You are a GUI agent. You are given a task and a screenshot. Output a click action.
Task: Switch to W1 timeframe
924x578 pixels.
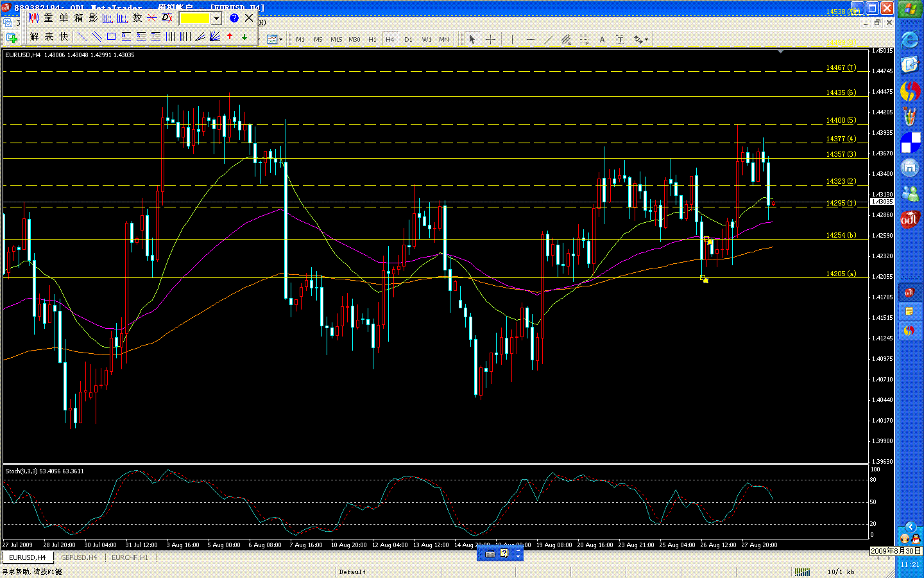427,39
